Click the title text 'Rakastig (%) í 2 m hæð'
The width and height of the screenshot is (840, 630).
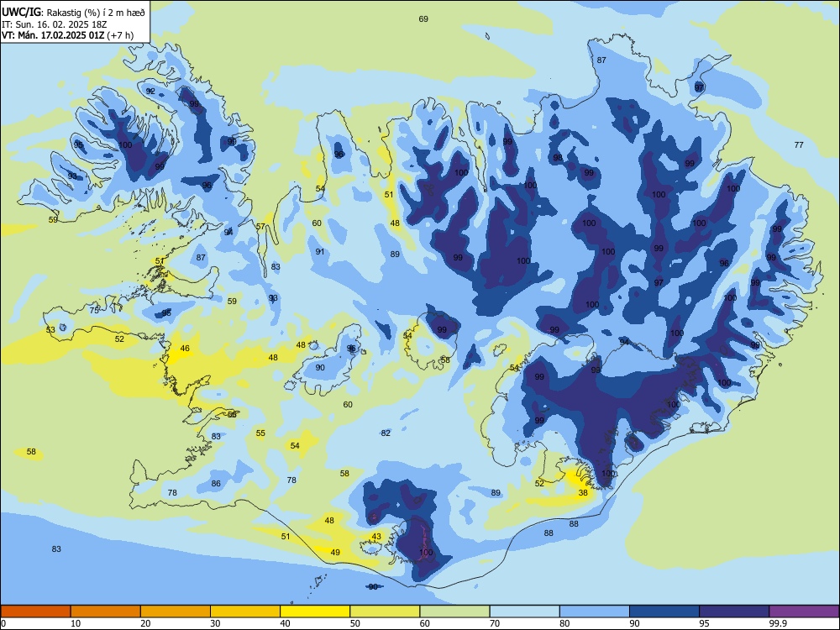(97, 13)
